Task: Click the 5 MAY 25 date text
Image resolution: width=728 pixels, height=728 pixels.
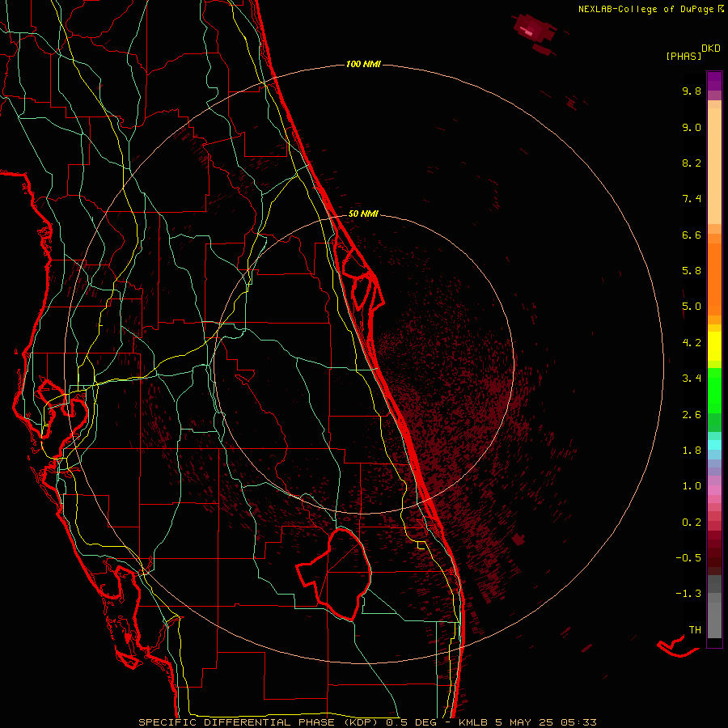Action: (x=525, y=722)
